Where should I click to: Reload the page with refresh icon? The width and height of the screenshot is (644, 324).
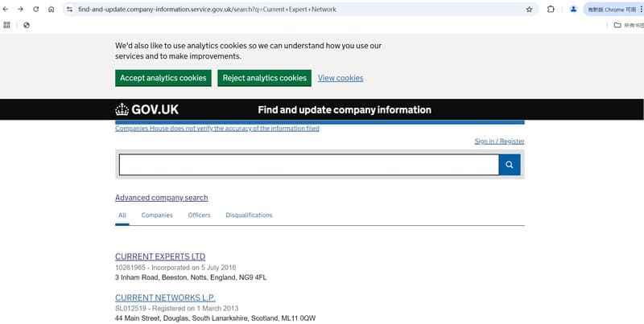[35, 9]
